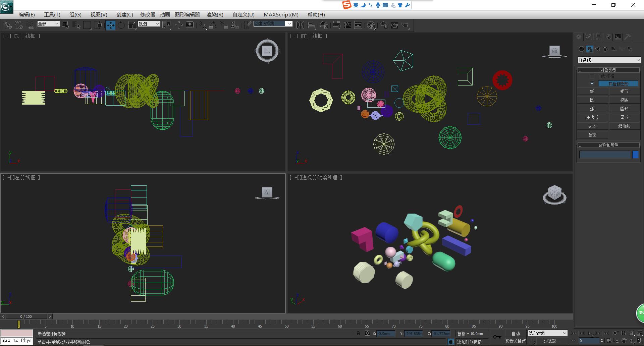Click the object name input field
The width and height of the screenshot is (644, 346).
[605, 155]
